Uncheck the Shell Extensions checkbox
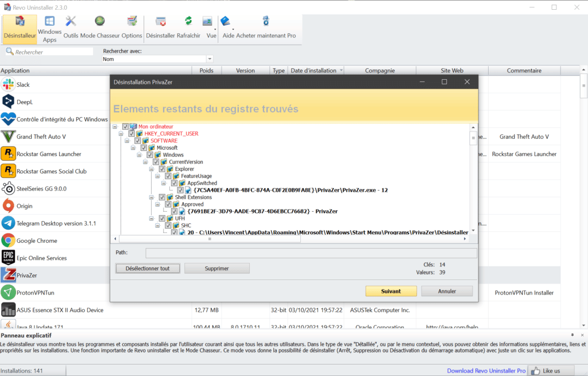 162,197
